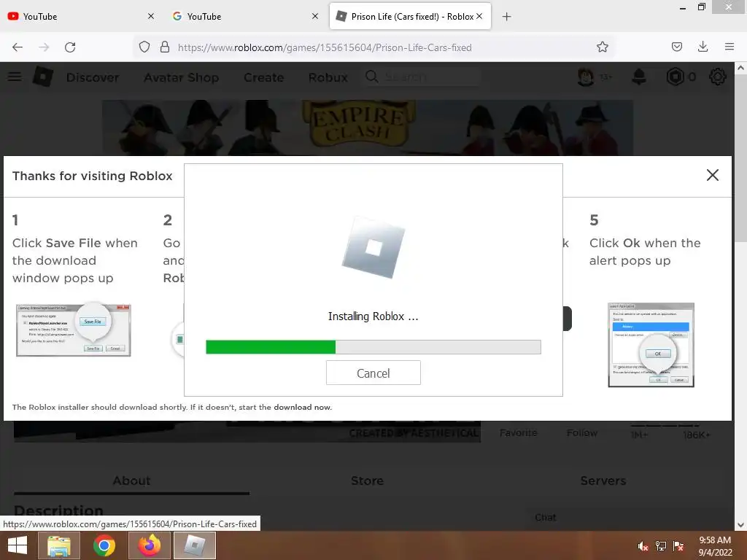Click the installation progress bar

click(373, 347)
